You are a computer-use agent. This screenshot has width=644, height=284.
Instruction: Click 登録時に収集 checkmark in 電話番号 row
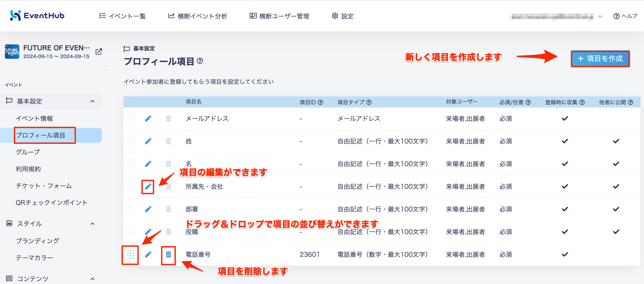[x=565, y=255]
